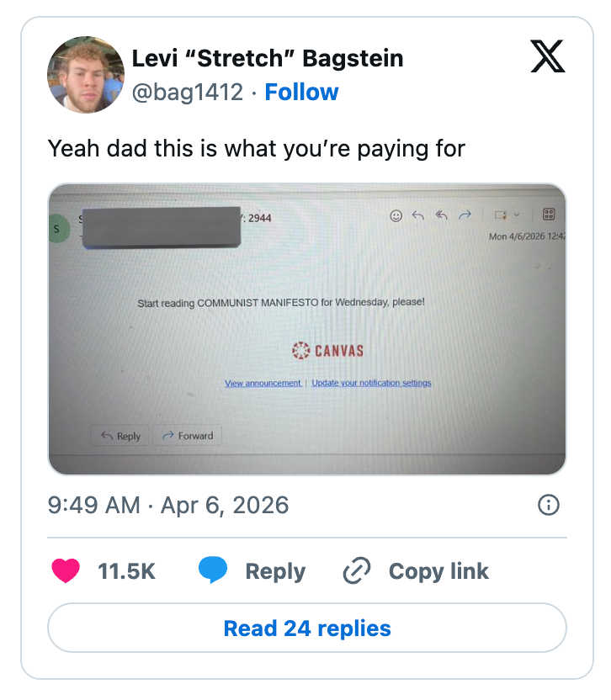Click the apps grid icon in the email header
Screen dimensions: 611x700
click(549, 215)
